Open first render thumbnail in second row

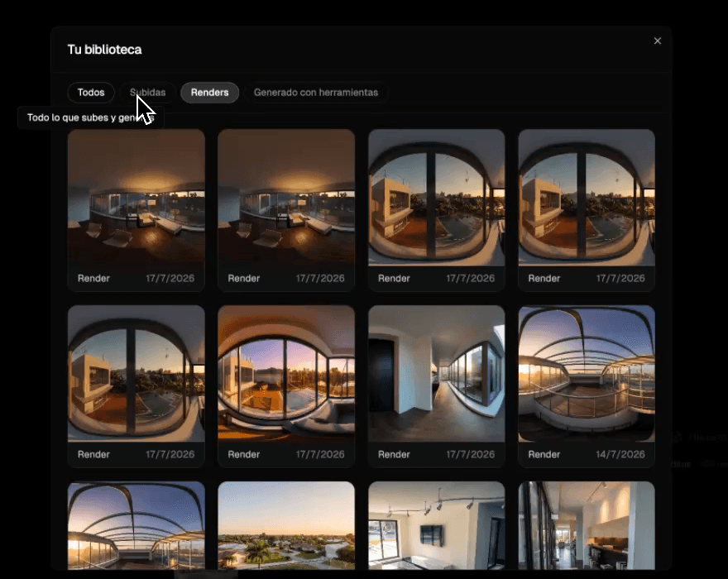coord(136,374)
